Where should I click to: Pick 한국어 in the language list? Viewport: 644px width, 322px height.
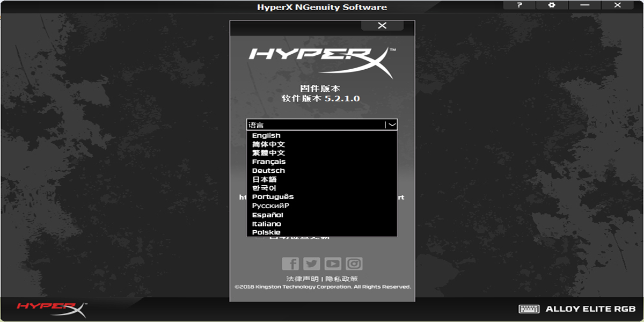pos(322,188)
